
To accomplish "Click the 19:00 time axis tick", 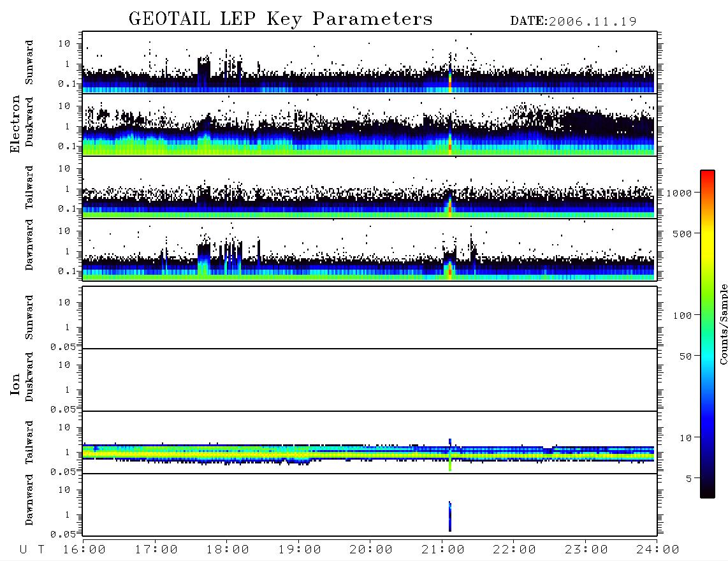I will point(300,550).
